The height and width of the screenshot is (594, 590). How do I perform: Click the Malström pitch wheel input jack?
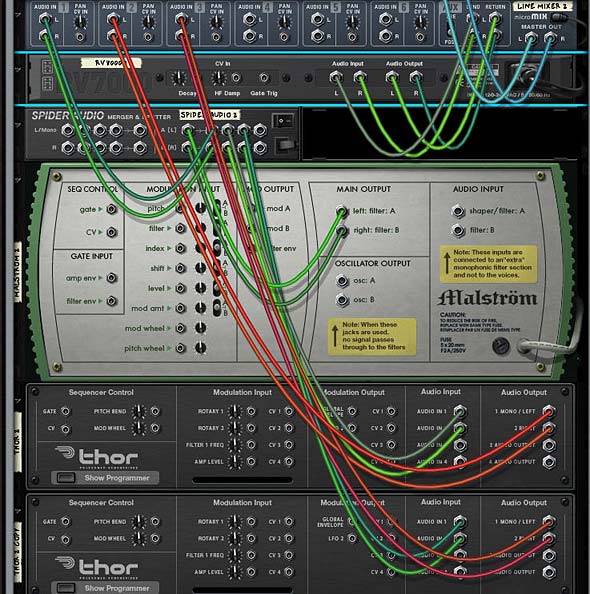tap(181, 348)
